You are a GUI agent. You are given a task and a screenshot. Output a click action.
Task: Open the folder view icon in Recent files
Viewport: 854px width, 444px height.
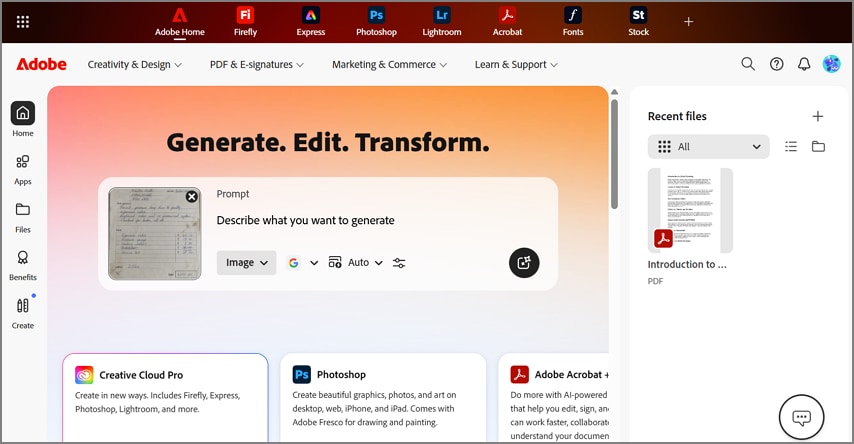[x=818, y=147]
